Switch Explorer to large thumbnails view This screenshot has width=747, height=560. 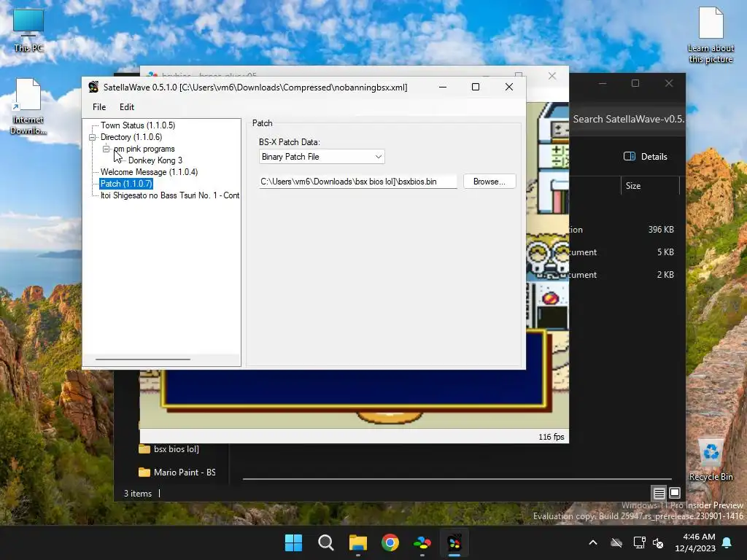tap(675, 493)
